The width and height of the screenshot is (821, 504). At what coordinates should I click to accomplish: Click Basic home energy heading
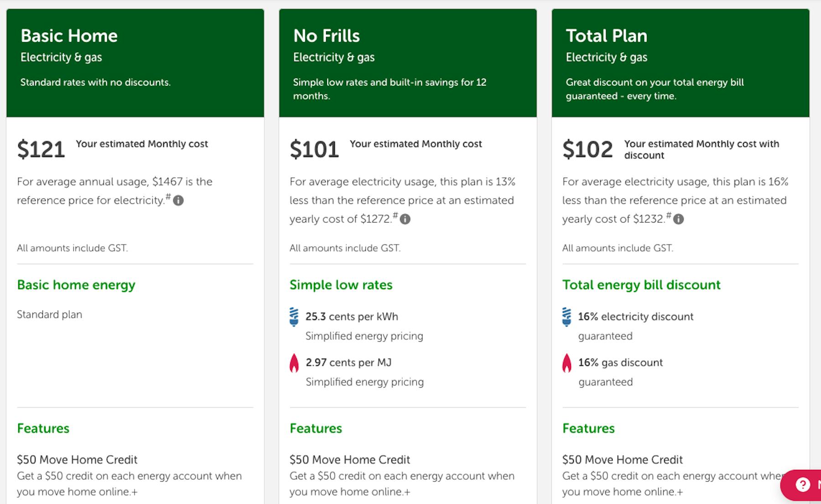76,285
